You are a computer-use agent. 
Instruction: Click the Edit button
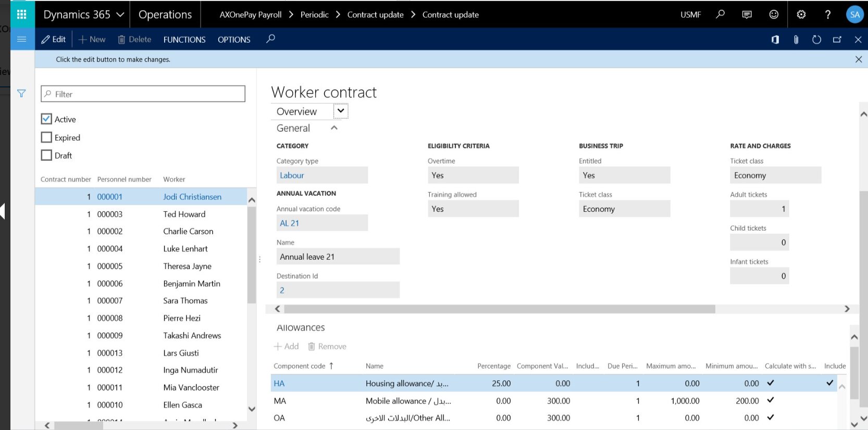(x=54, y=40)
